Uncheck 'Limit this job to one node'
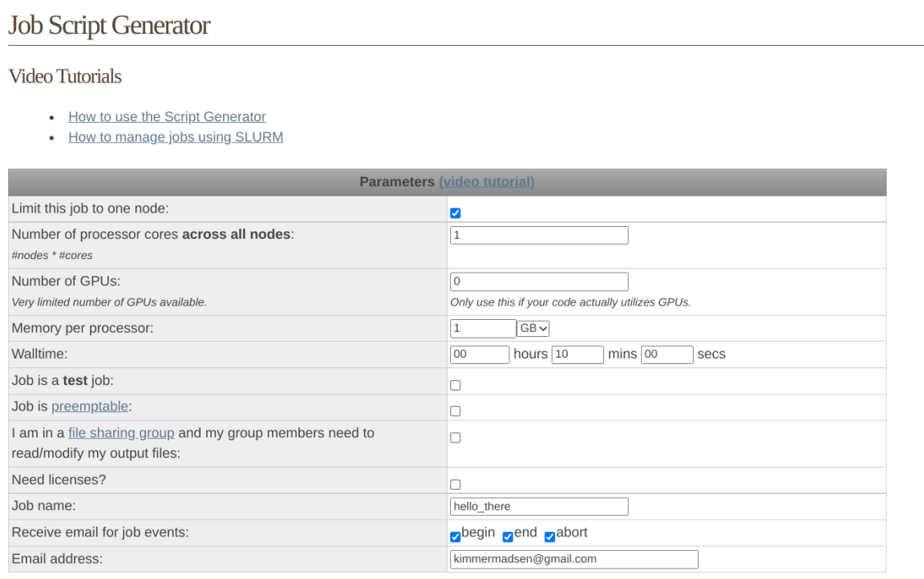This screenshot has width=924, height=579. click(x=456, y=213)
